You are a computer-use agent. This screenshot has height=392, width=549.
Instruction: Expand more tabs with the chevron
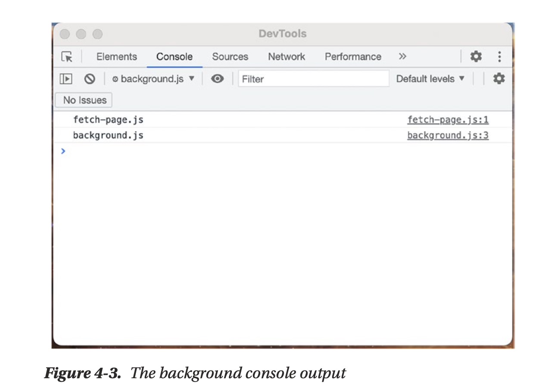coord(402,56)
